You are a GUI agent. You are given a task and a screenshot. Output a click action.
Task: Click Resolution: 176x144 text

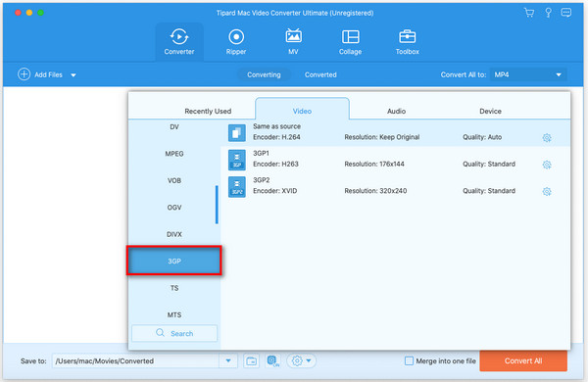[374, 164]
